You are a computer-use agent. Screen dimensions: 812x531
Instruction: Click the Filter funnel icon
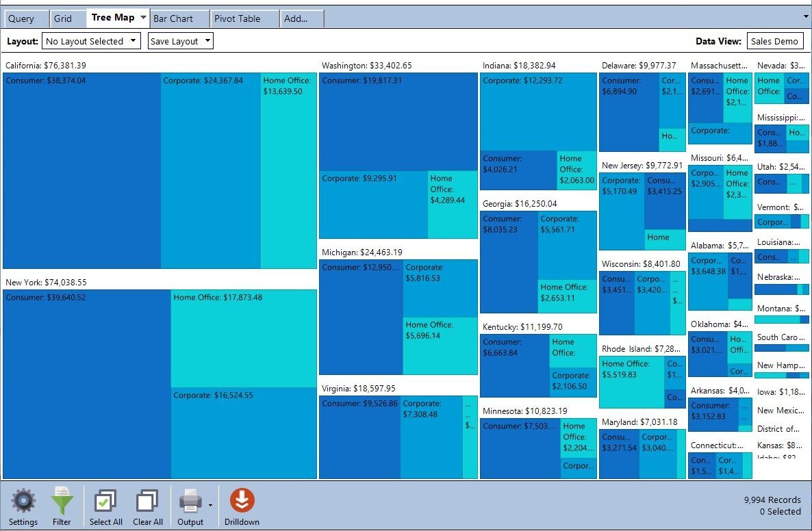(x=62, y=502)
